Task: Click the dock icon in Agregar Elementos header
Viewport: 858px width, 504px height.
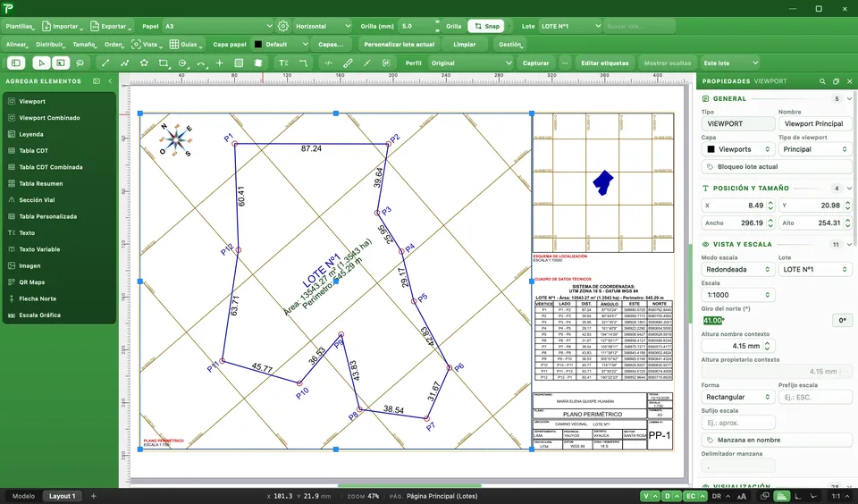Action: (x=97, y=81)
